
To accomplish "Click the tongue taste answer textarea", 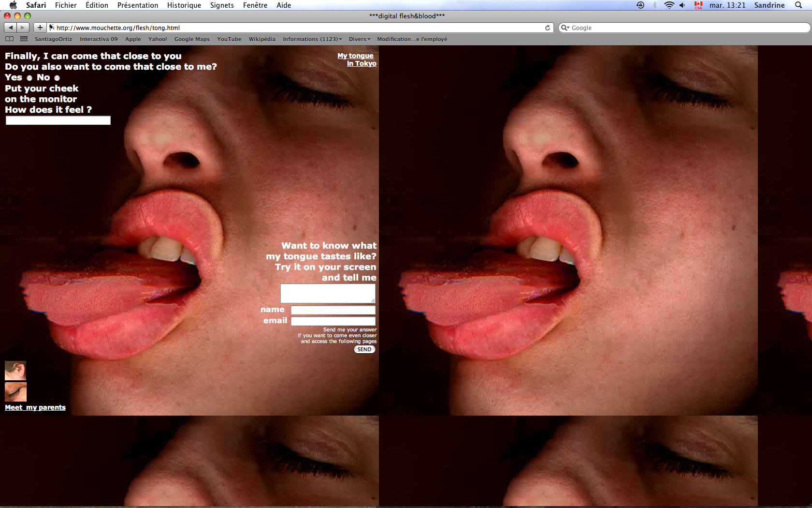I will click(328, 294).
